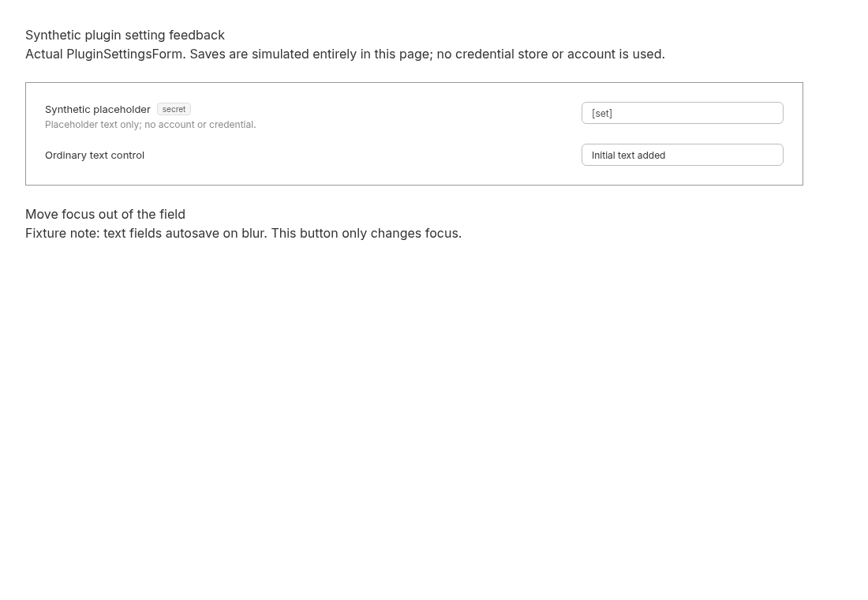Click the Synthetic placeholder secret input field
The height and width of the screenshot is (600, 868).
682,113
